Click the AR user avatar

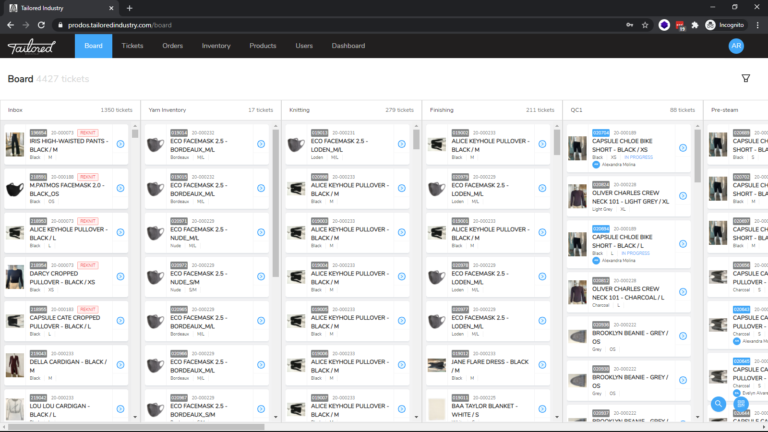click(x=736, y=46)
